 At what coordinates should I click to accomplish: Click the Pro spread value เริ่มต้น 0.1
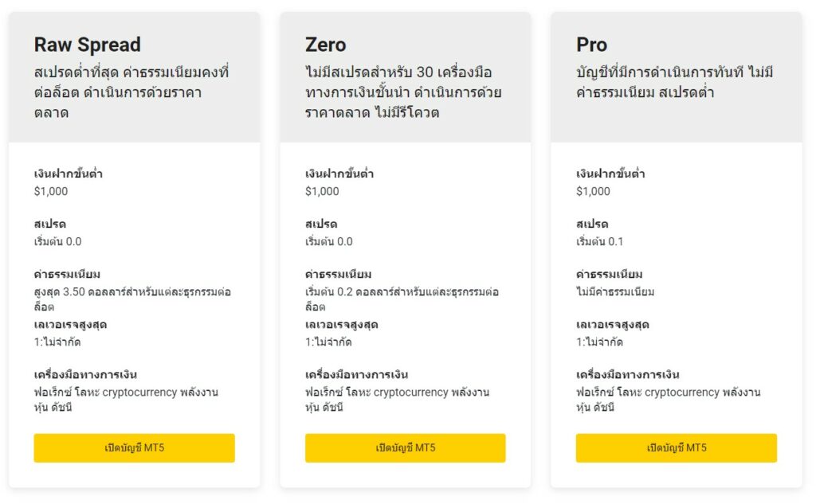pos(600,241)
